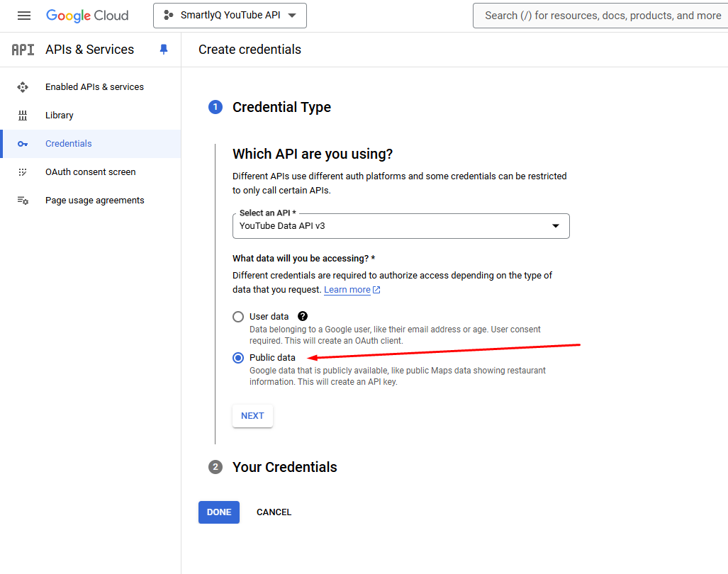Open the OAuth consent screen page
Screen dimensions: 728x574
point(91,172)
